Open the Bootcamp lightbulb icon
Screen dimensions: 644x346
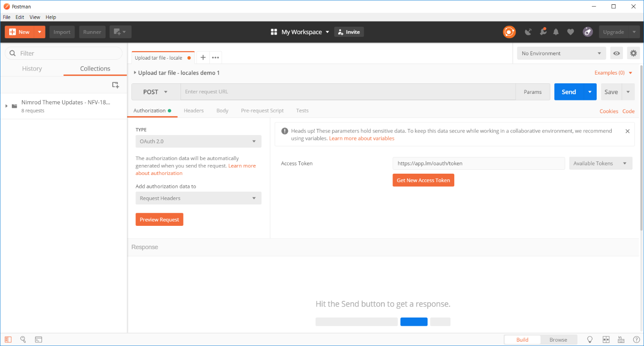point(590,339)
